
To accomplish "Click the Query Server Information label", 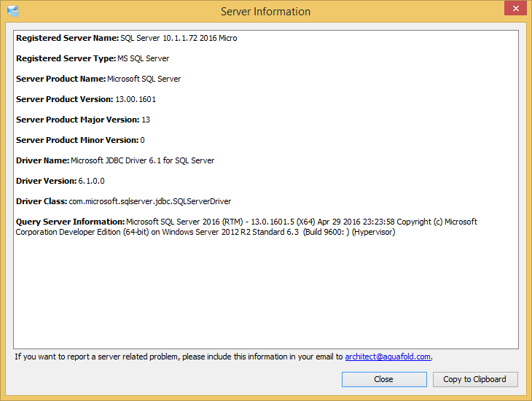I will (70, 222).
